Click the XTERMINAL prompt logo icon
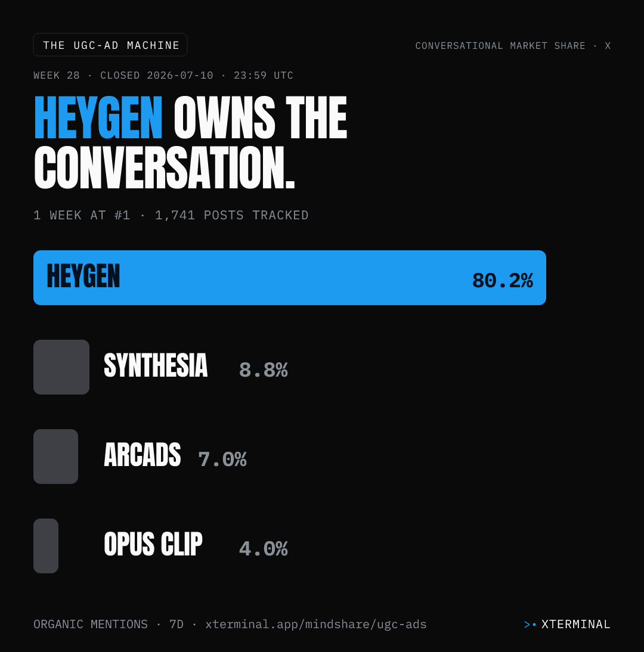Screen dimensions: 644x652 (530, 625)
